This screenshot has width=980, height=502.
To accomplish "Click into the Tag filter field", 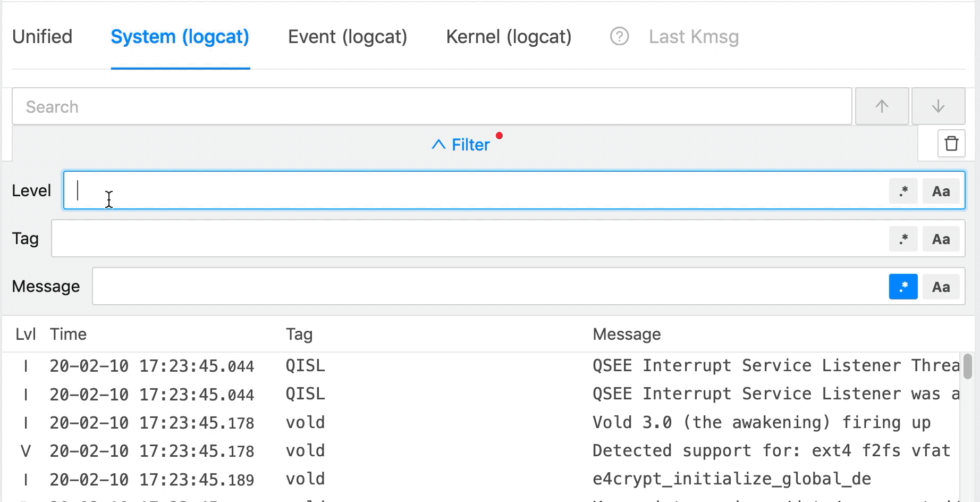I will coord(468,239).
